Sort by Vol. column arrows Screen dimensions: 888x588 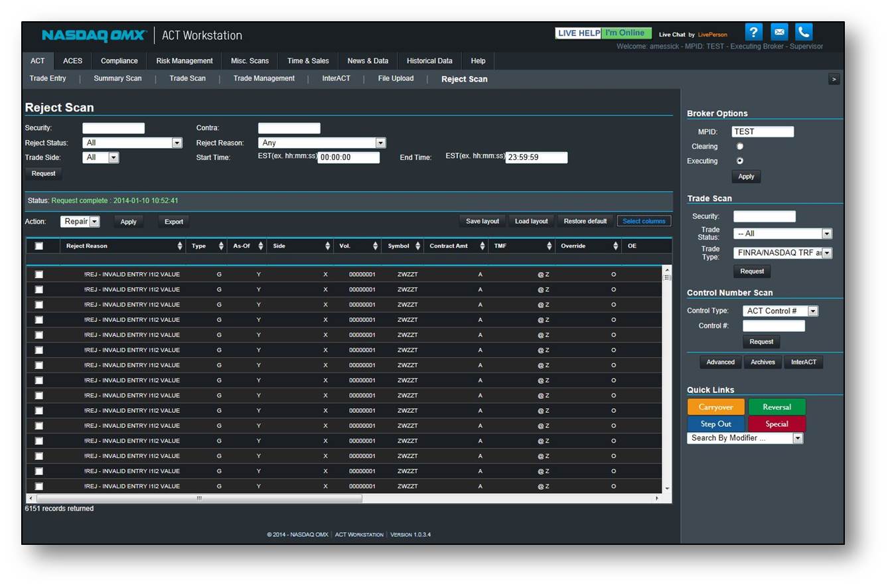375,246
